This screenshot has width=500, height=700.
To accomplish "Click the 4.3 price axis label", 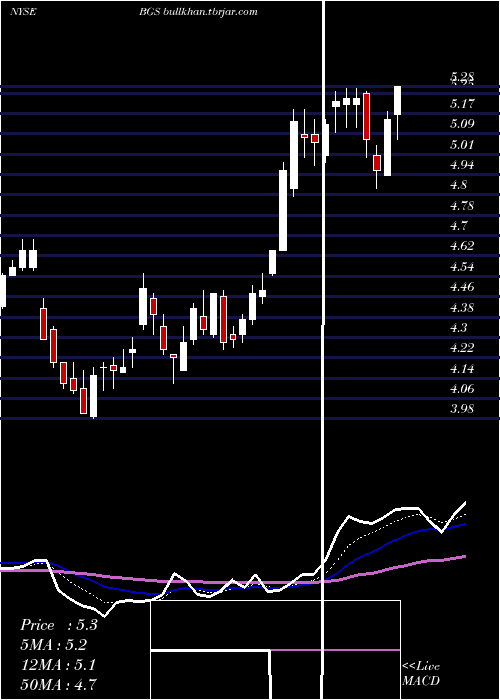I will pyautogui.click(x=459, y=328).
